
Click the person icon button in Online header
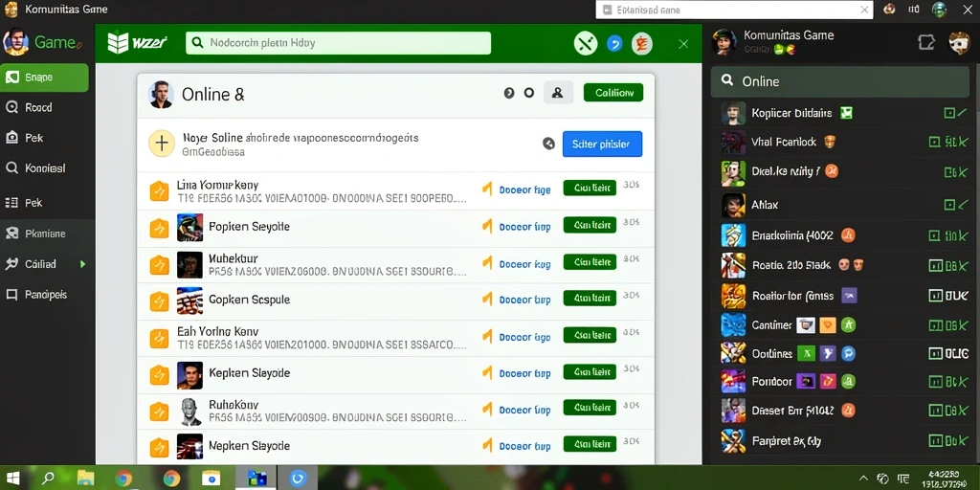click(x=558, y=93)
